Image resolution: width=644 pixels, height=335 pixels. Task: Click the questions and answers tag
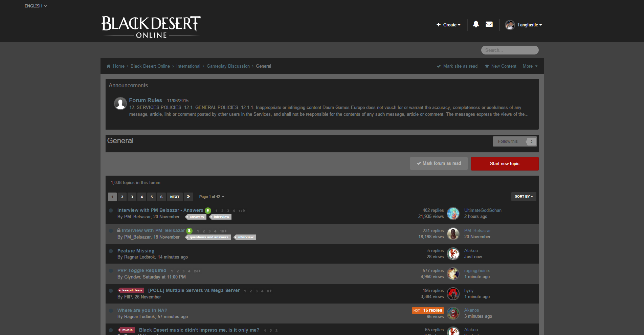[x=208, y=237]
